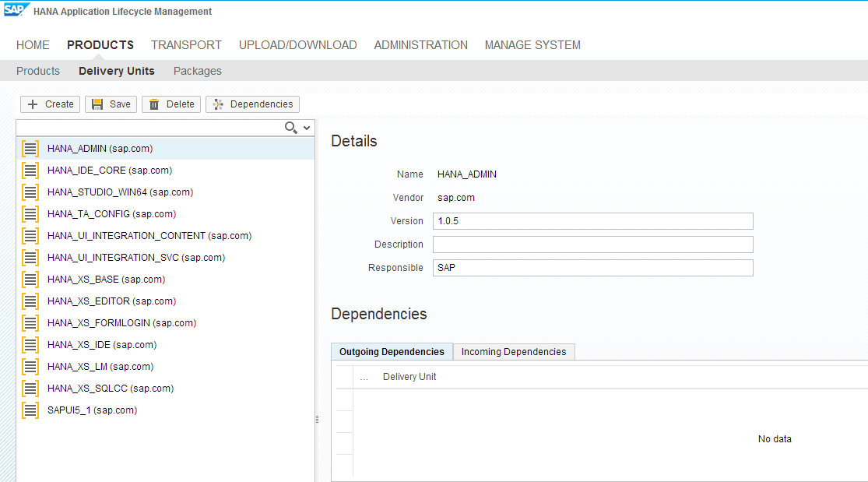
Task: Click the Description input field
Action: click(593, 245)
